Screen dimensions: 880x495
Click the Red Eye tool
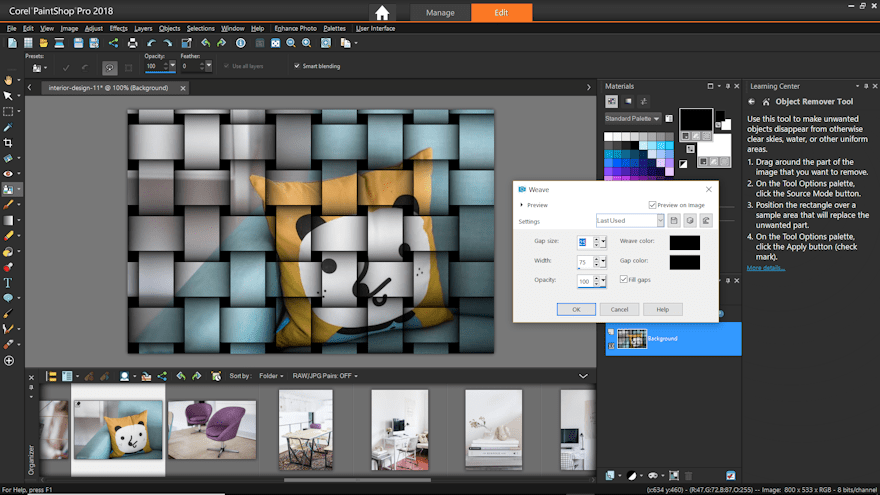coord(8,174)
